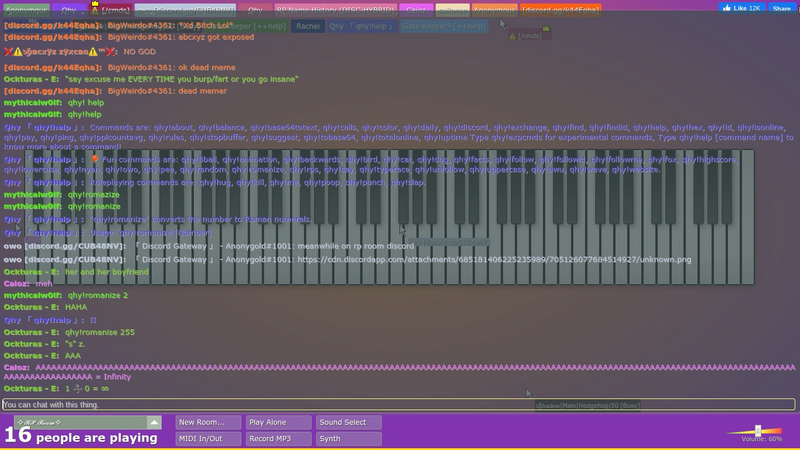800x450 pixels.
Task: Click the chat message '1 ÷ 0 = ∞'
Action: click(86, 389)
